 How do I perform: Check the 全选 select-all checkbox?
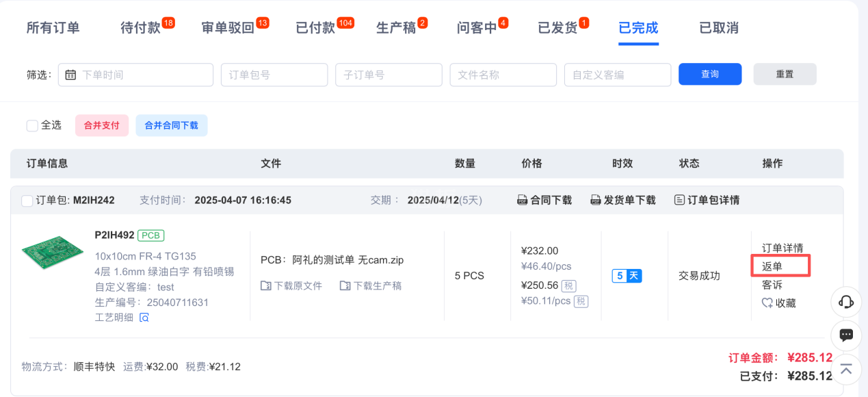coord(31,125)
